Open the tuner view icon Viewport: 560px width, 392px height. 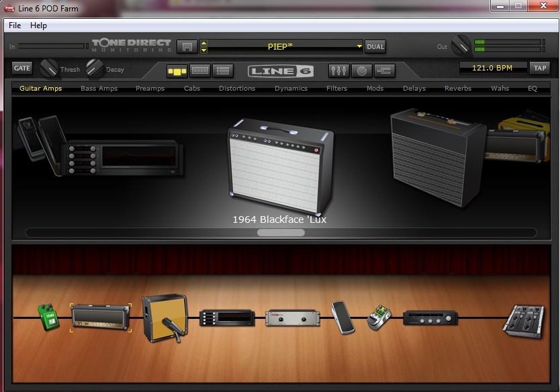[362, 70]
